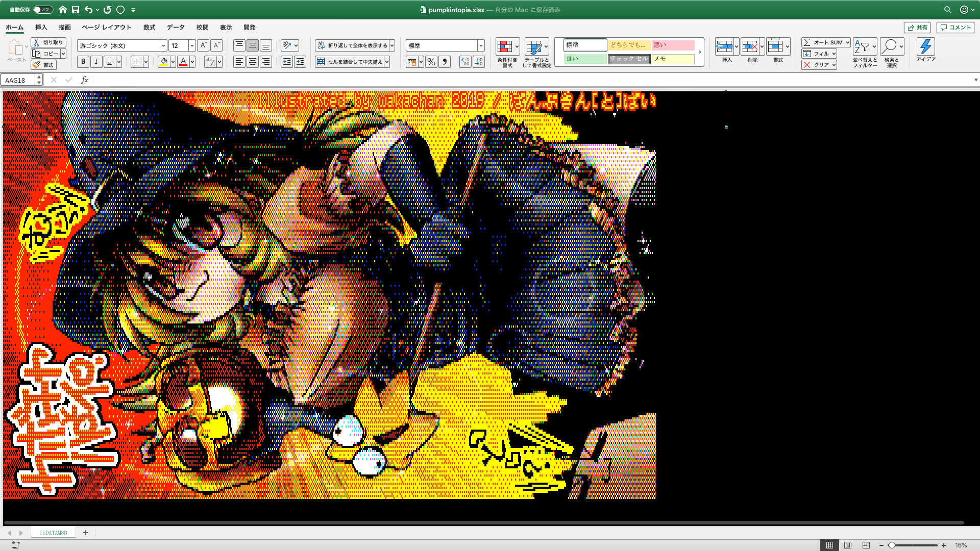Apply cell borders icon

[x=136, y=62]
